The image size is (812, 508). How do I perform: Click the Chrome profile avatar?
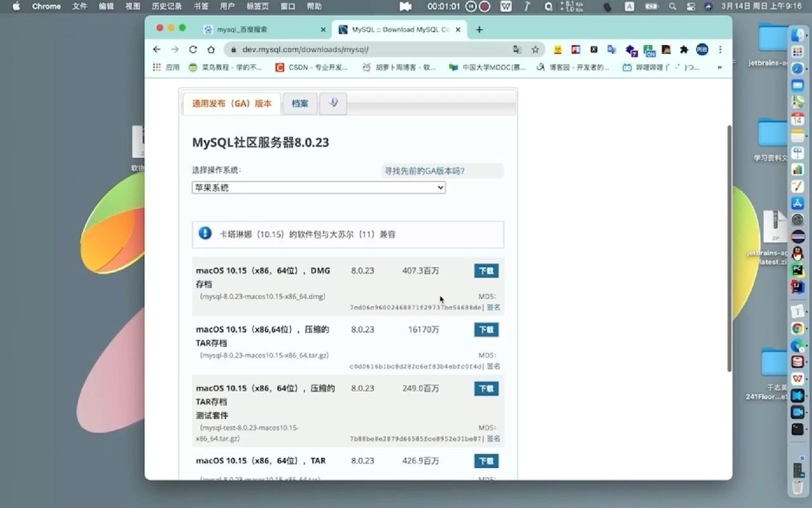(702, 50)
